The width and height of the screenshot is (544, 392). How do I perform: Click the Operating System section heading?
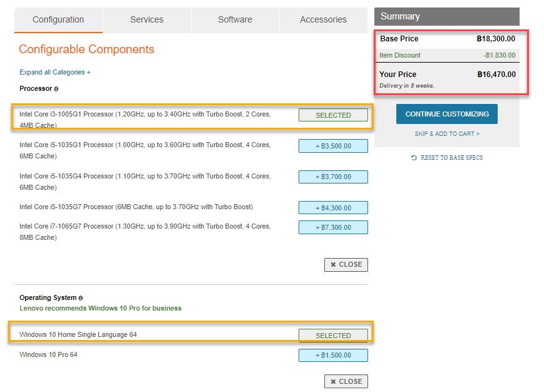(48, 297)
